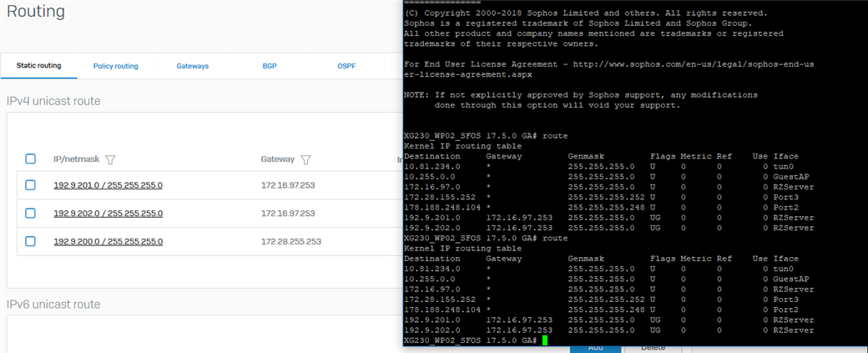The height and width of the screenshot is (353, 868).
Task: Toggle the select-all routes checkbox in header
Action: pyautogui.click(x=30, y=159)
